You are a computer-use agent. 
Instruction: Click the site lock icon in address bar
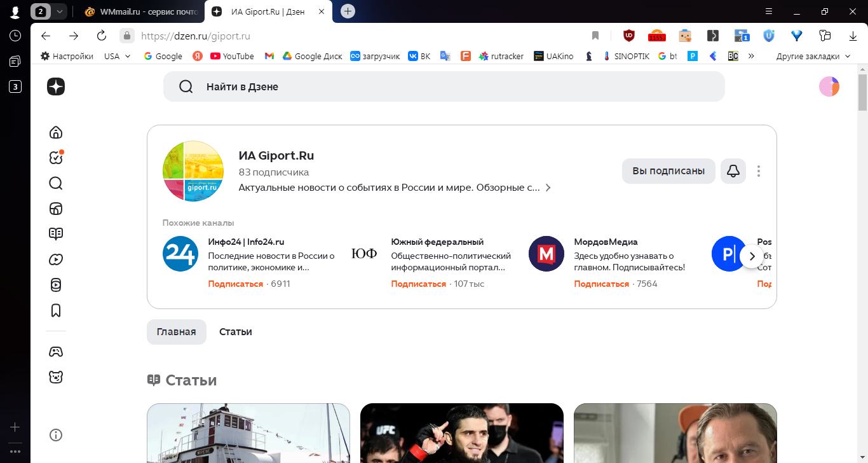click(127, 36)
